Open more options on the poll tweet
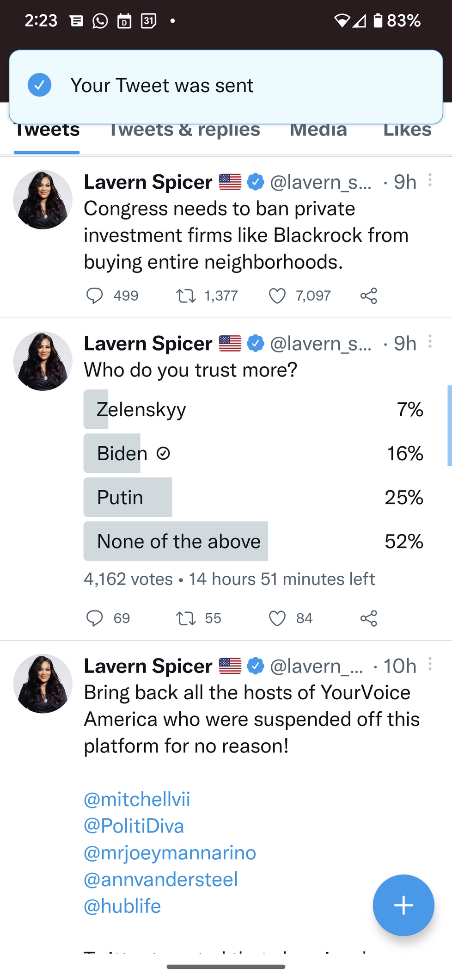This screenshot has height=980, width=452. tap(430, 342)
